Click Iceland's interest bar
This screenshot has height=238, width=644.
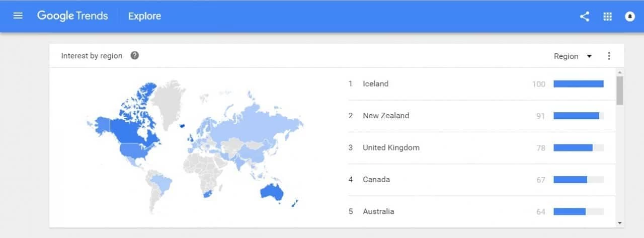pos(578,84)
